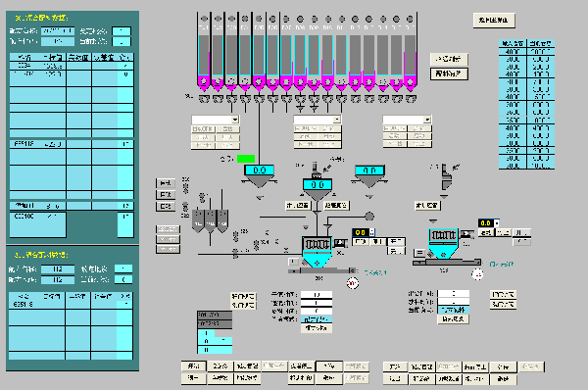Click the round red gauge below center mixer
The height and width of the screenshot is (390, 588).
pyautogui.click(x=352, y=283)
